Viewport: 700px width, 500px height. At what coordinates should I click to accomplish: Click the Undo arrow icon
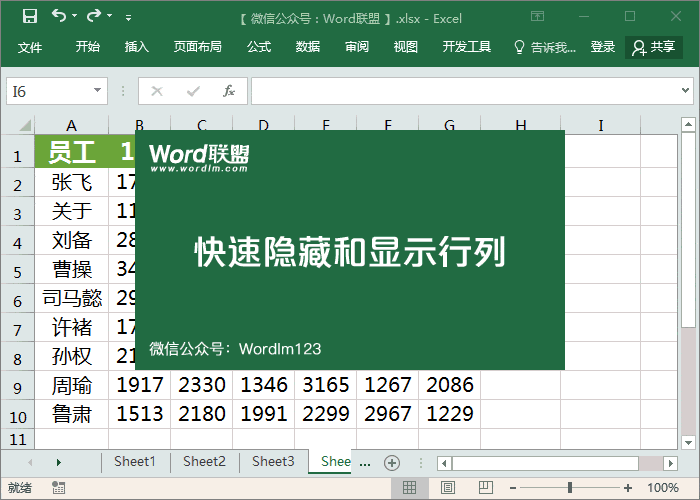click(58, 16)
